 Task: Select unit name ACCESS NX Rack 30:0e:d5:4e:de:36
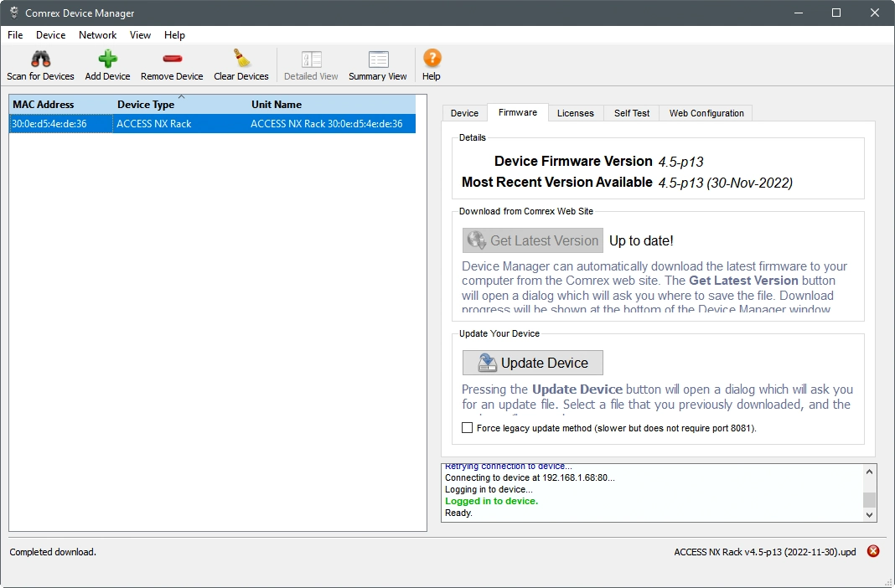(332, 124)
